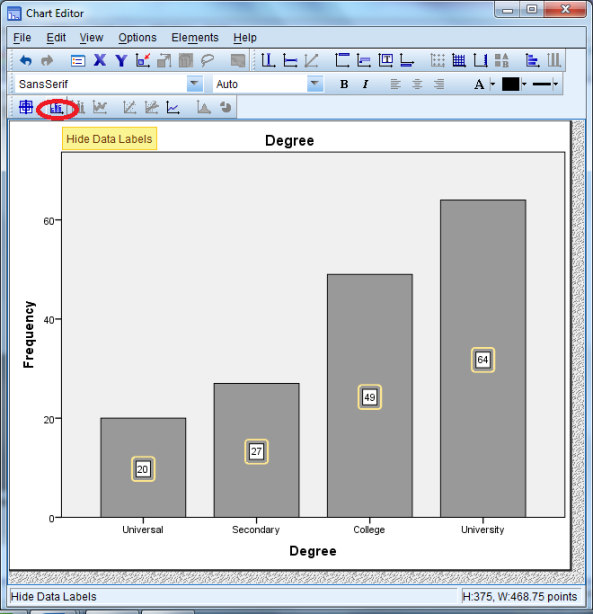Image resolution: width=593 pixels, height=614 pixels.
Task: Open the line style dropdown arrow
Action: point(555,84)
